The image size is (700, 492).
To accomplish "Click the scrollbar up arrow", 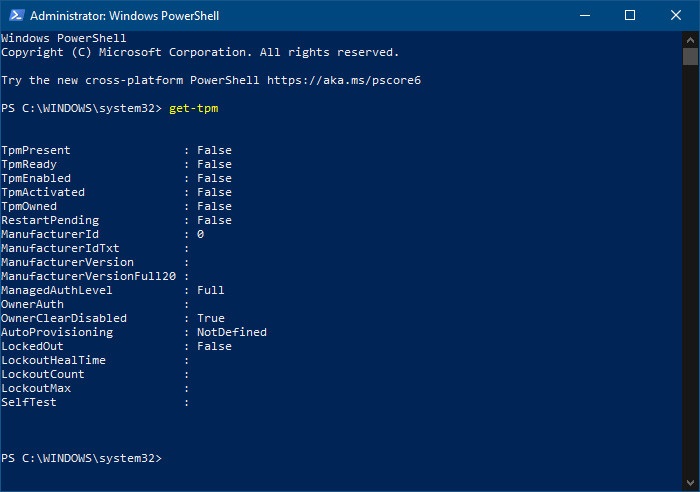I will [x=690, y=38].
